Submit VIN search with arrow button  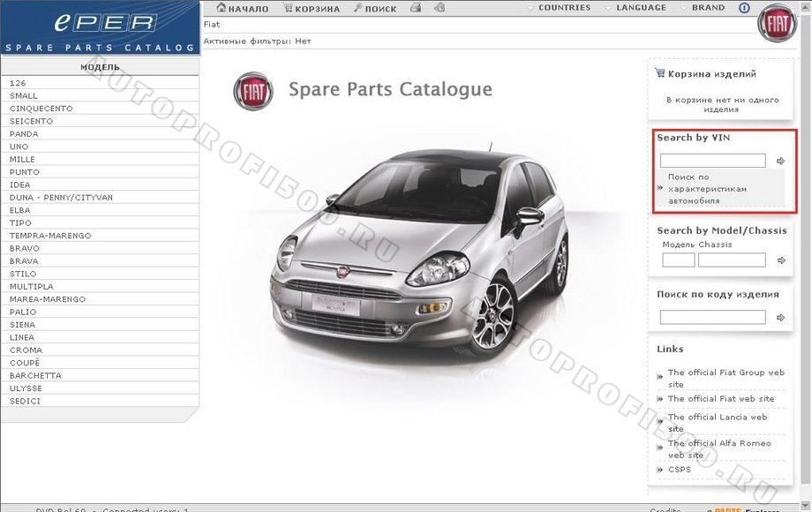(x=780, y=161)
